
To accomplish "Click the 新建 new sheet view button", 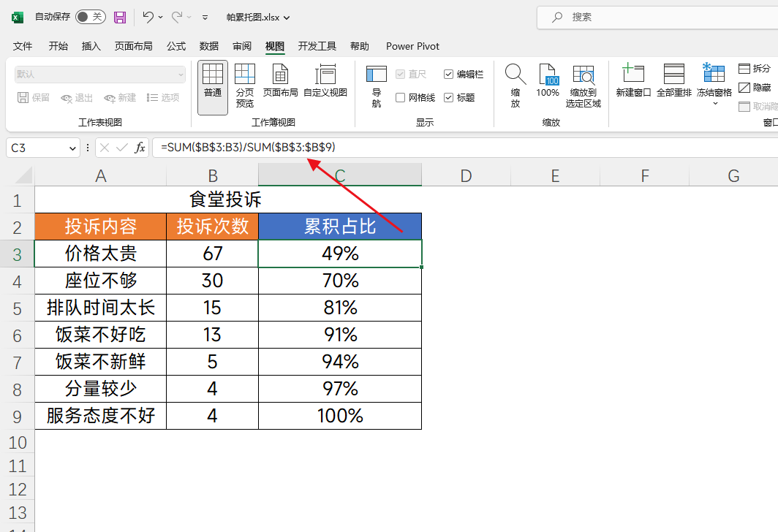I will [x=120, y=98].
